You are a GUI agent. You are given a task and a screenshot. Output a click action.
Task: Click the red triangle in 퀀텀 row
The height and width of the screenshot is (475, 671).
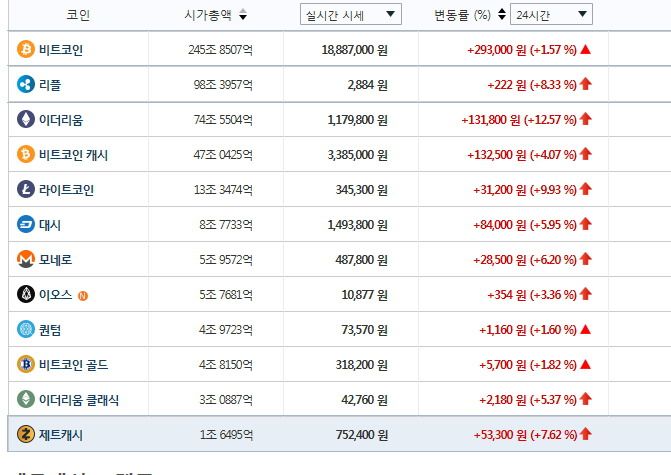(x=585, y=330)
